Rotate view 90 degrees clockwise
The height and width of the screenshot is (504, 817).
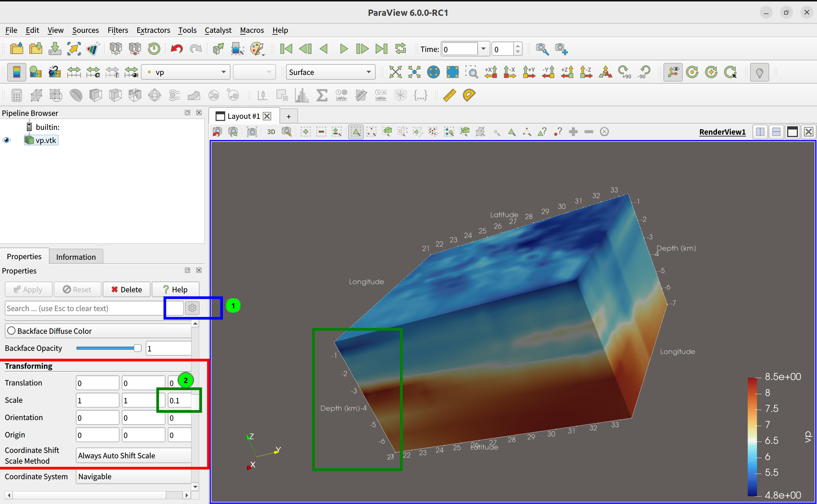(624, 72)
